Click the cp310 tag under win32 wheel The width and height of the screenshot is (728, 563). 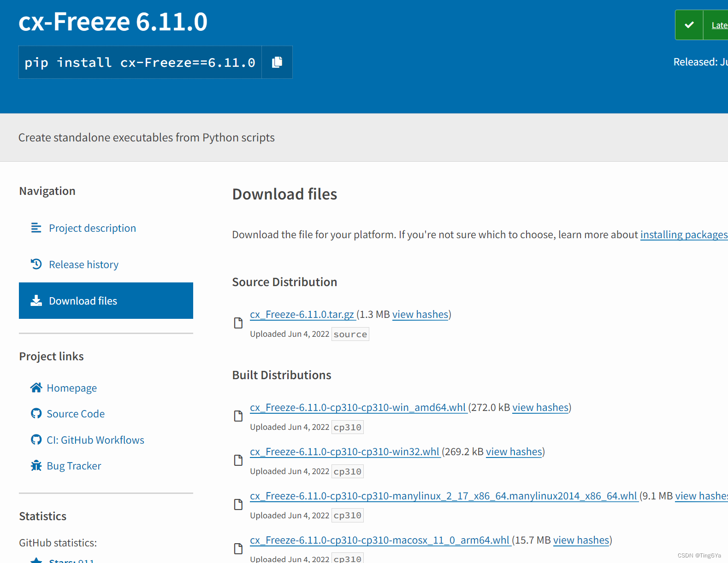(348, 471)
